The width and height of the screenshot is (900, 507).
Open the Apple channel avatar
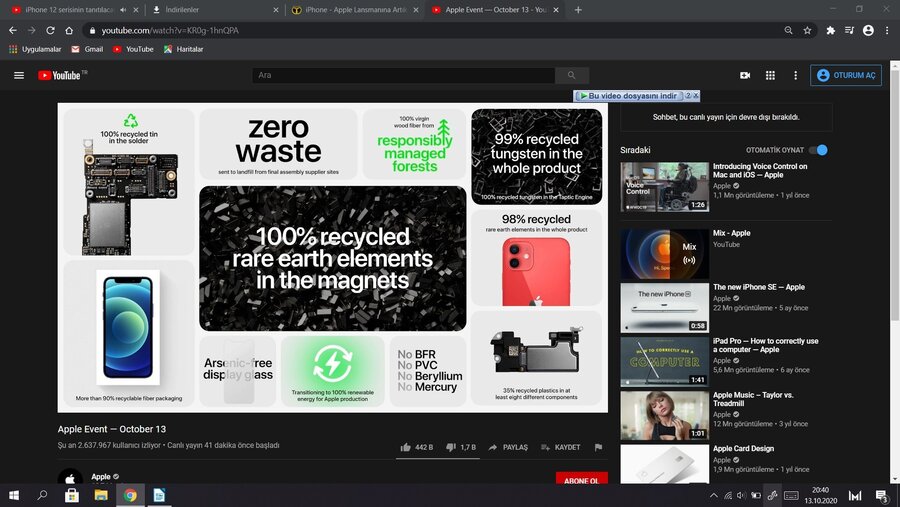(70, 477)
